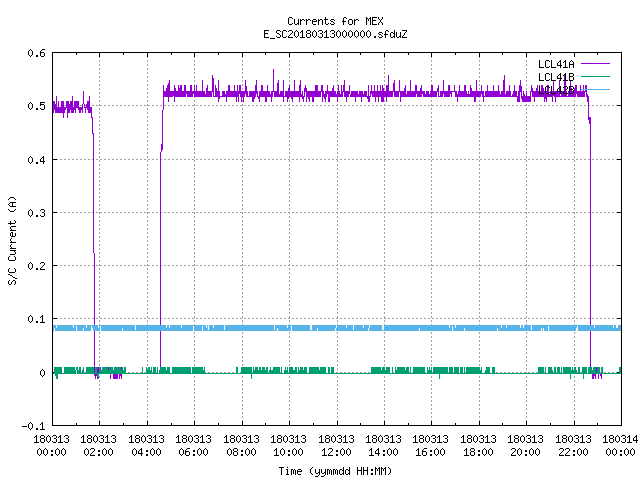Click the y-axis tick value 0.2

[x=36, y=266]
